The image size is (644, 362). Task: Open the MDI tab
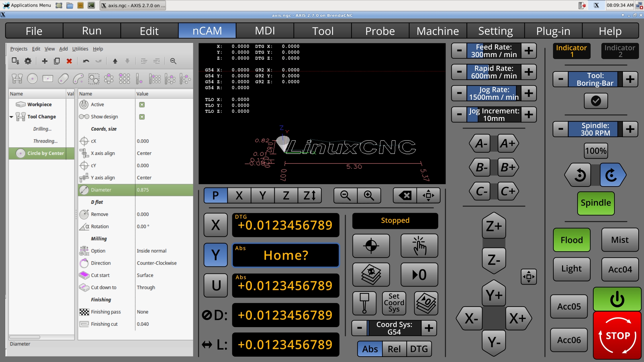(265, 31)
